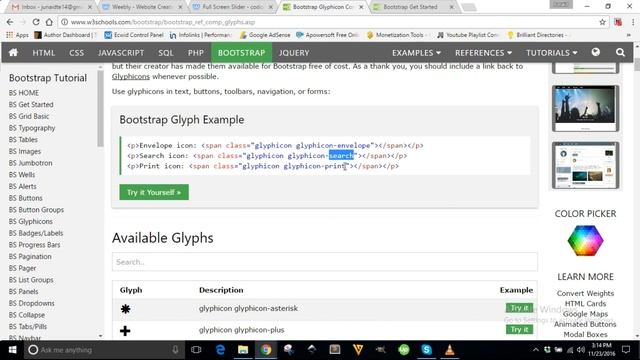Click sidebar scroll-down arrow

(x=100, y=336)
